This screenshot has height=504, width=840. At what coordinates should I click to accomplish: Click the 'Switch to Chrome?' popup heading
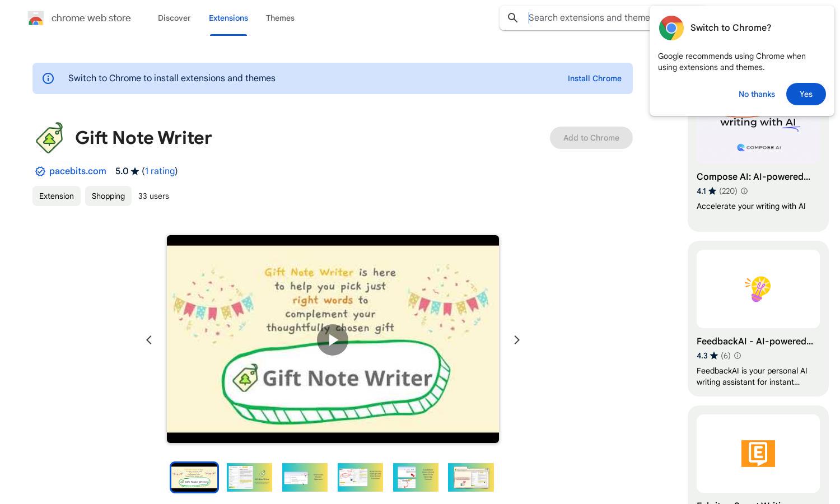click(x=731, y=28)
